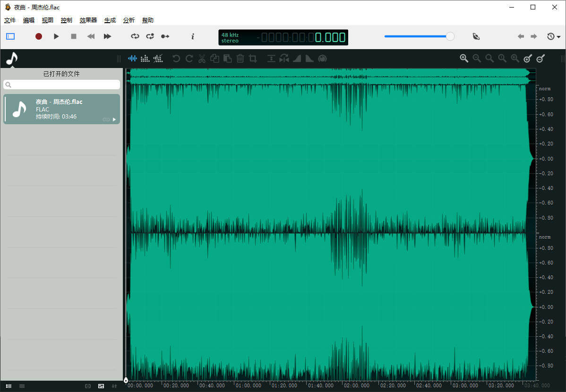566x392 pixels.
Task: Open the Trim selection tool
Action: (253, 58)
